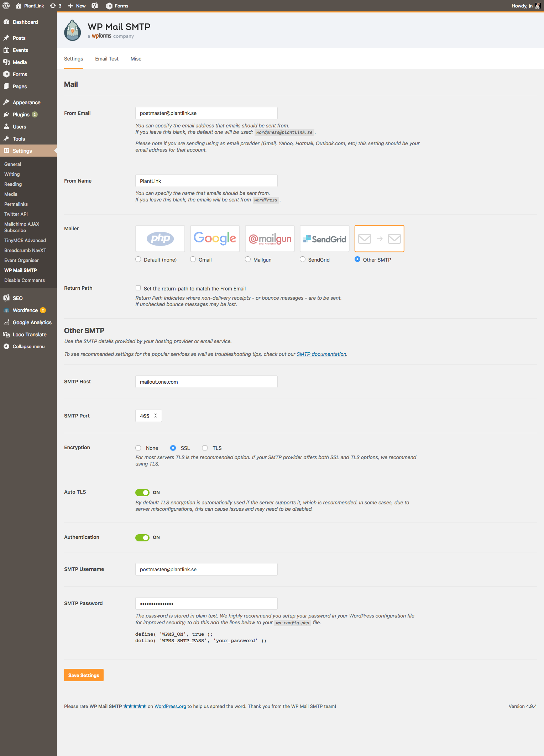Adjust SMTP Port stepper arrows
The height and width of the screenshot is (756, 544).
(x=156, y=416)
